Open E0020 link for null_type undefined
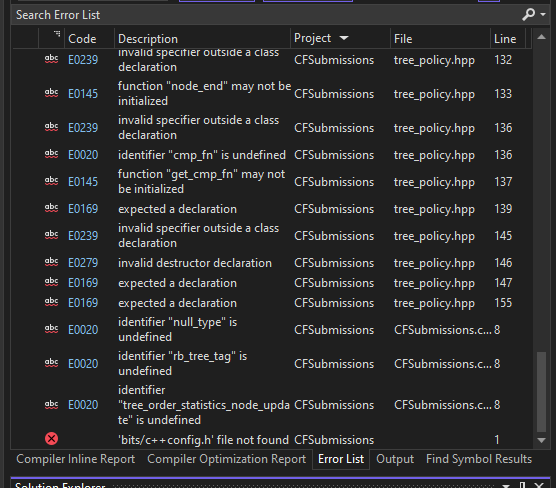This screenshot has height=488, width=556. (x=83, y=330)
